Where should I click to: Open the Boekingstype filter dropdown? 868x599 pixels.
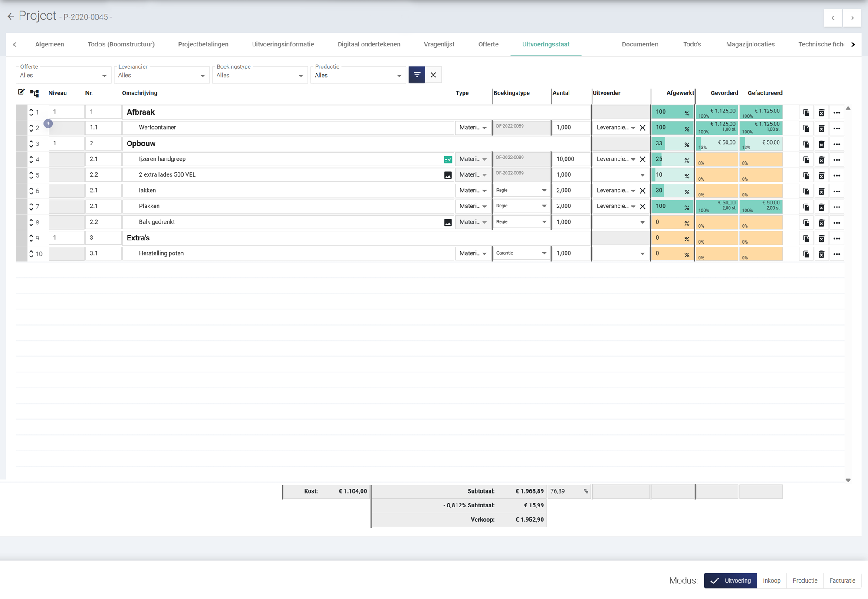(260, 75)
